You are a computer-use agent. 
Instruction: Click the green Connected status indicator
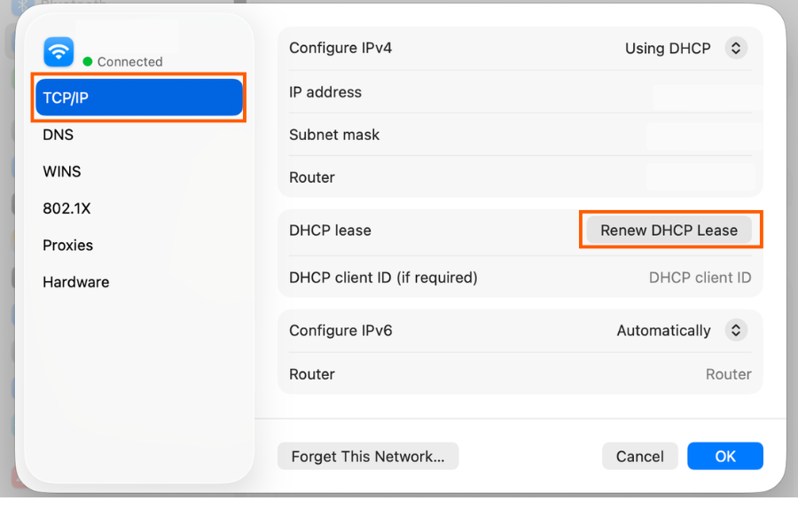[x=88, y=61]
